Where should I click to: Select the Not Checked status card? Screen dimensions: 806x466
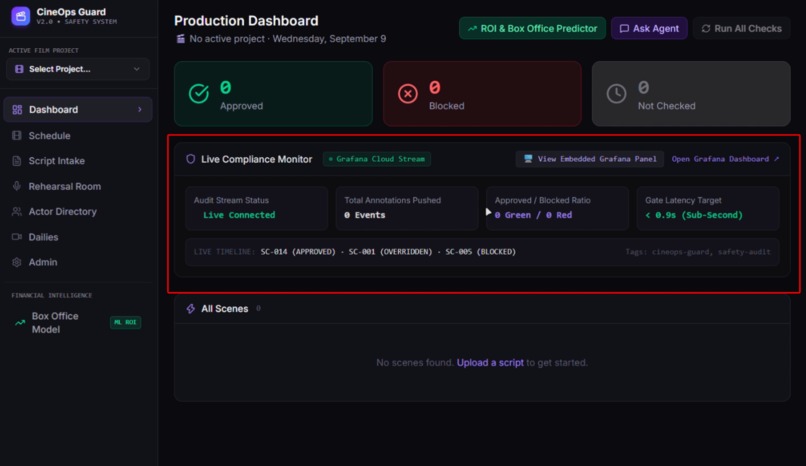(691, 94)
